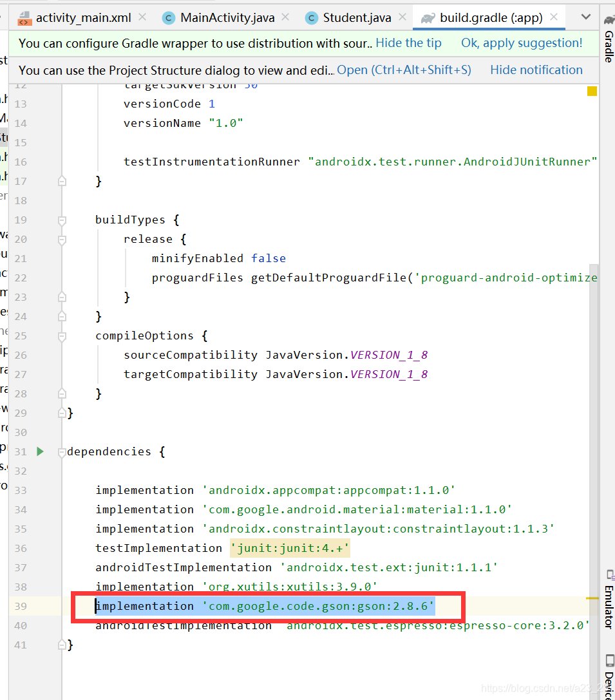Image resolution: width=615 pixels, height=700 pixels.
Task: Click 'androidx.test.ext:junit:1.1.1' dependency text
Action: 389,567
